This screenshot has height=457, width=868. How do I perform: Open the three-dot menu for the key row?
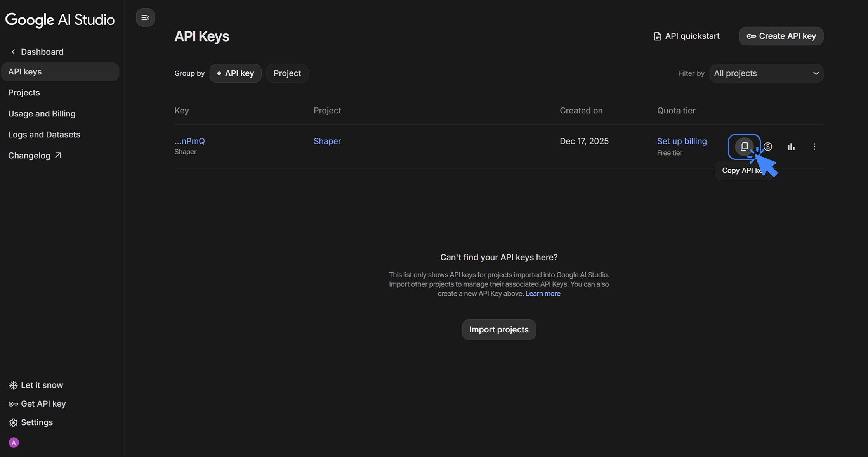814,147
